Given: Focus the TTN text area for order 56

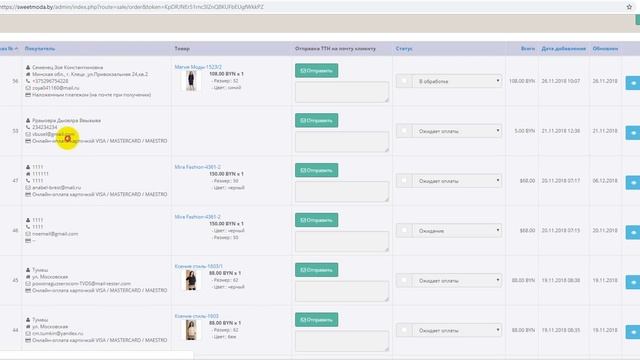Looking at the screenshot, I should pyautogui.click(x=342, y=92).
